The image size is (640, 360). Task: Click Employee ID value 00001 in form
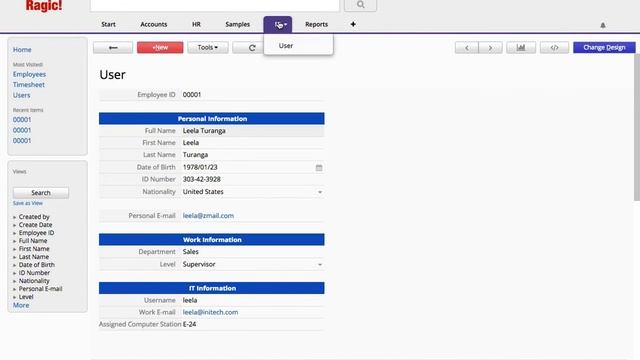(192, 95)
